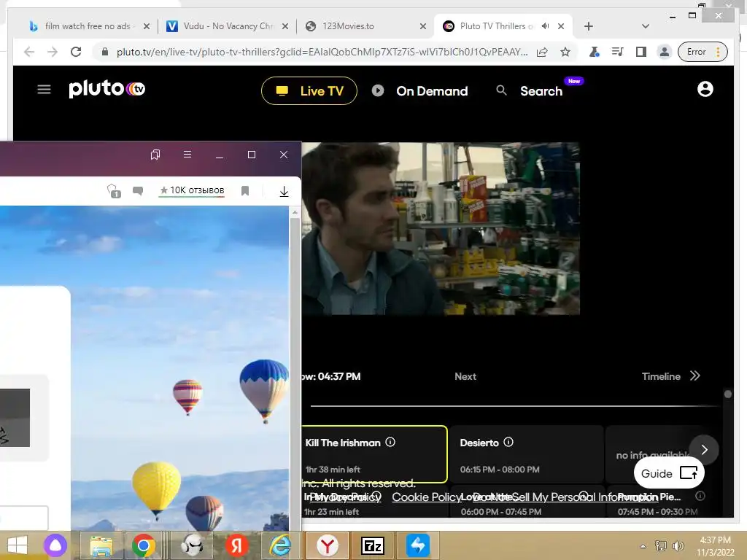747x560 pixels.
Task: Open File Explorer from taskbar
Action: (101, 545)
